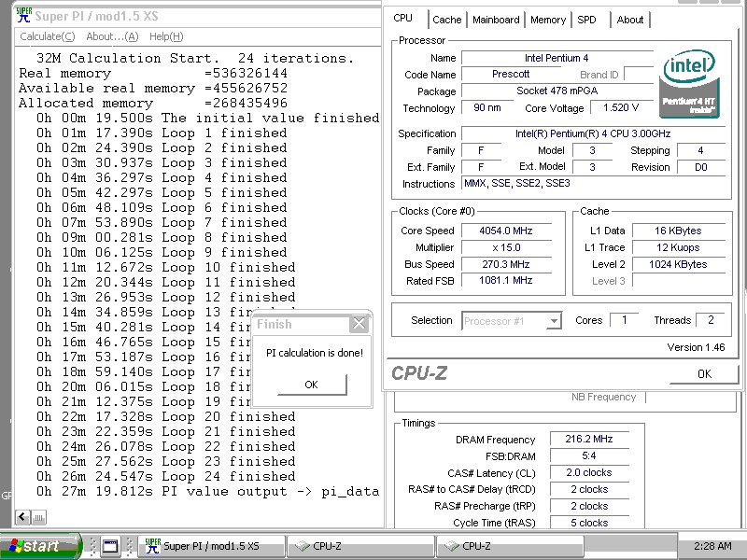The image size is (747, 560).
Task: Click the Core Speed value 4054.0 MHz
Action: coord(506,231)
